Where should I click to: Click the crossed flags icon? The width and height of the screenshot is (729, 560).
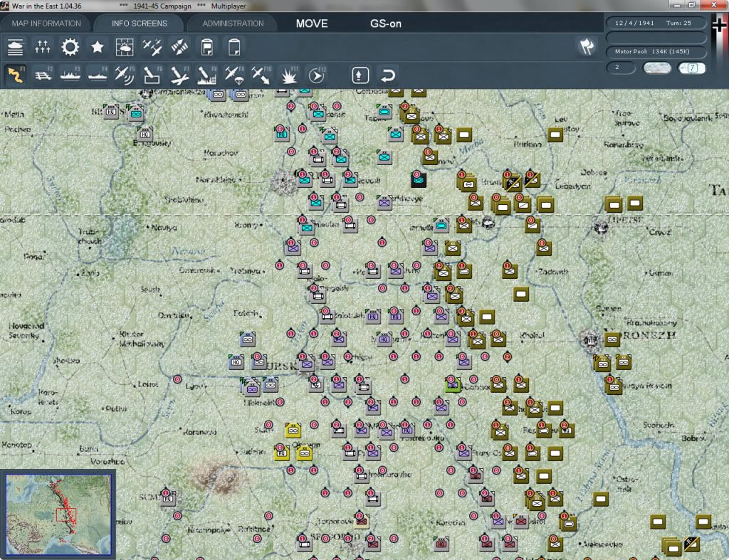click(x=587, y=46)
